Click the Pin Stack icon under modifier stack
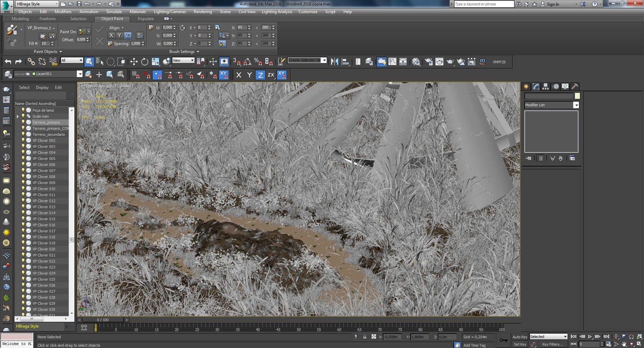644x348 pixels. coord(528,158)
